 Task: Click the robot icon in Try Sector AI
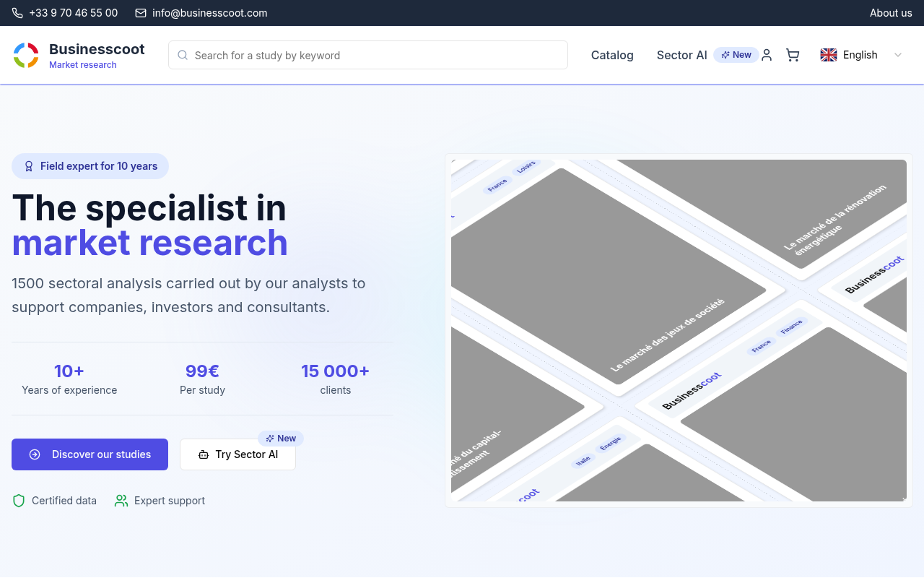coord(204,454)
